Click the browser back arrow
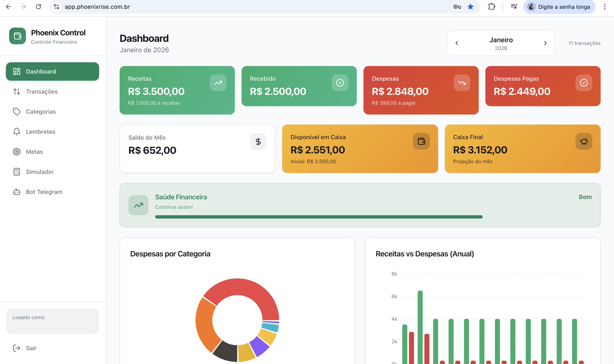The width and height of the screenshot is (614, 364). (x=8, y=7)
